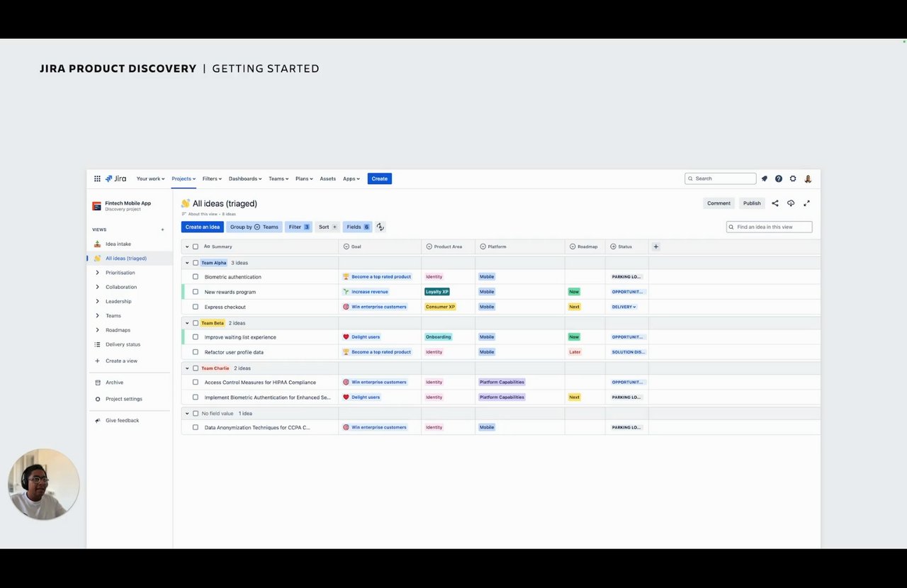The image size is (907, 588).
Task: Click the auto-save icon beside Fields
Action: 381,227
